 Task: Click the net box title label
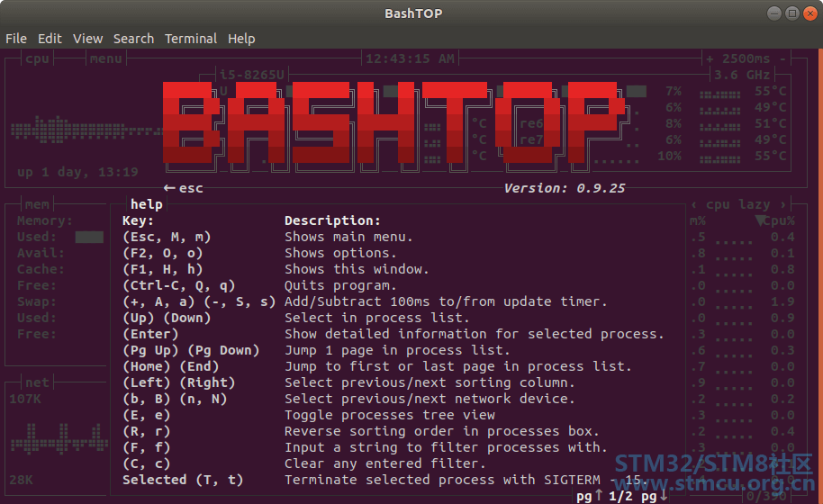pos(37,382)
